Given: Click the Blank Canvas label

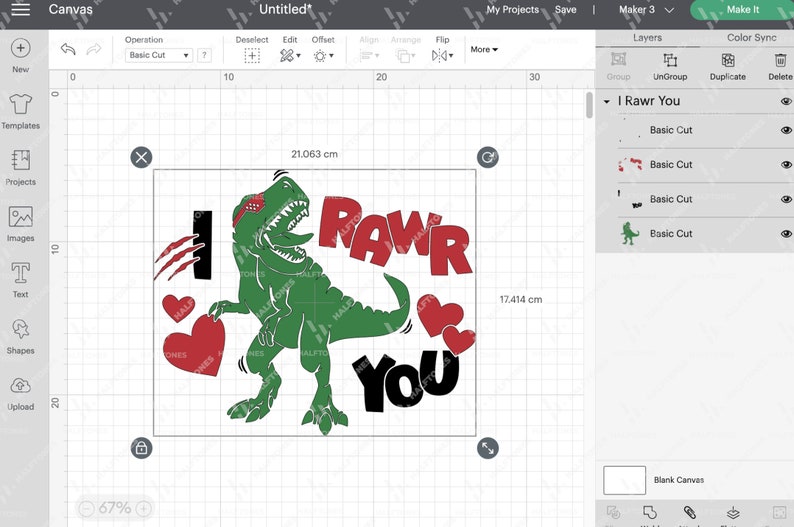Looking at the screenshot, I should pos(679,480).
